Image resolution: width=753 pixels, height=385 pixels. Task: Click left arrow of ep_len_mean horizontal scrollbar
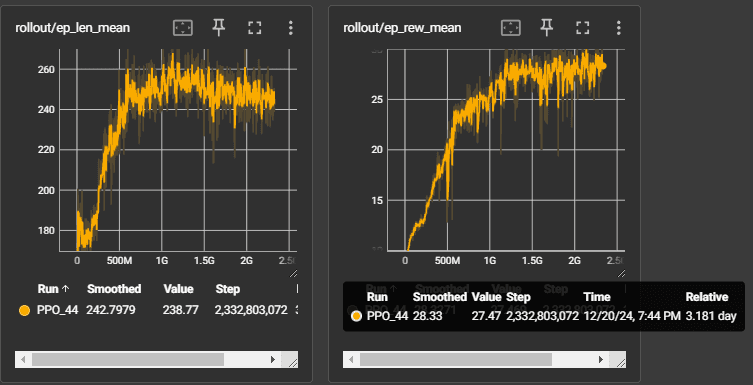click(23, 360)
